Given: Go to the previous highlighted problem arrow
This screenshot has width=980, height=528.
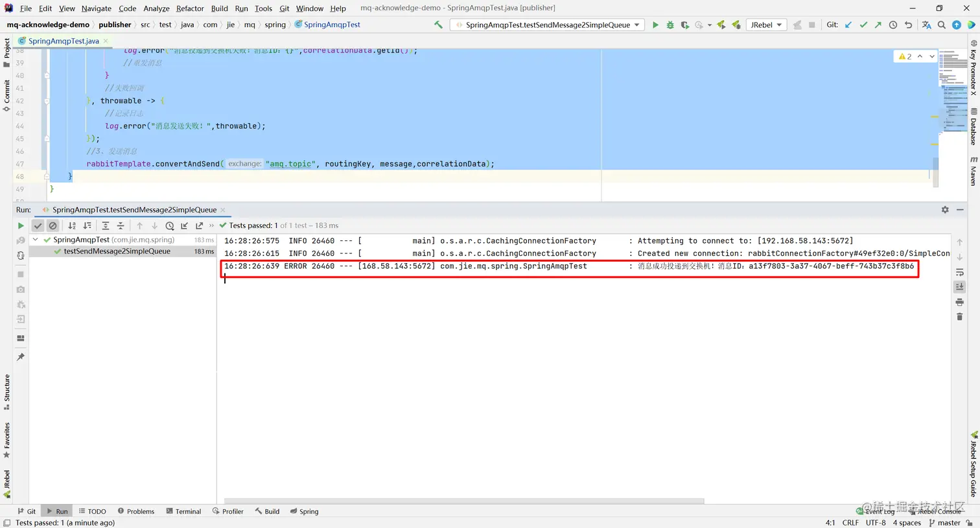Looking at the screenshot, I should (x=920, y=56).
